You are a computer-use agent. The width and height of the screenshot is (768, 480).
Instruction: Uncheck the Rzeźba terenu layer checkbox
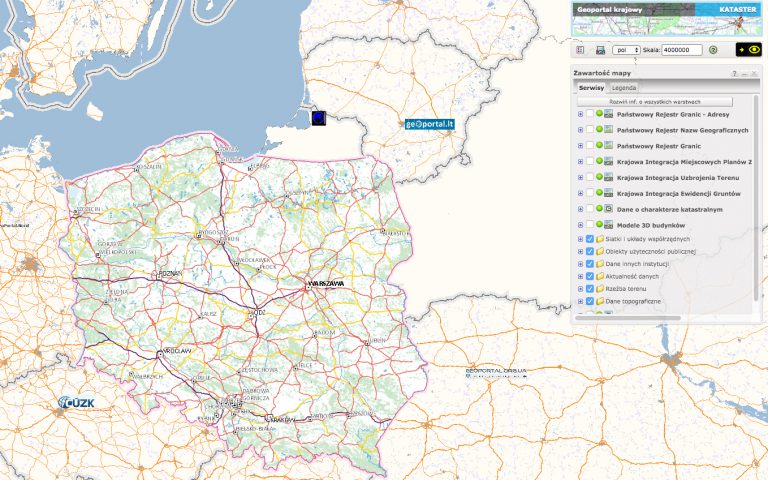(x=589, y=289)
